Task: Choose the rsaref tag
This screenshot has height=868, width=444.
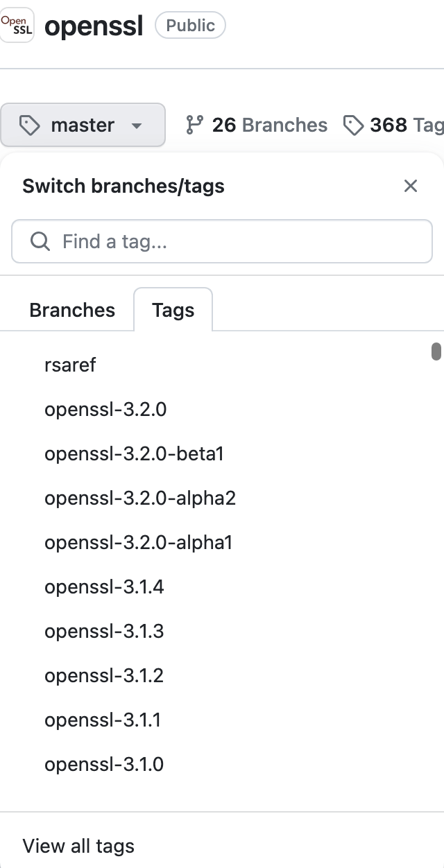Action: (x=69, y=365)
